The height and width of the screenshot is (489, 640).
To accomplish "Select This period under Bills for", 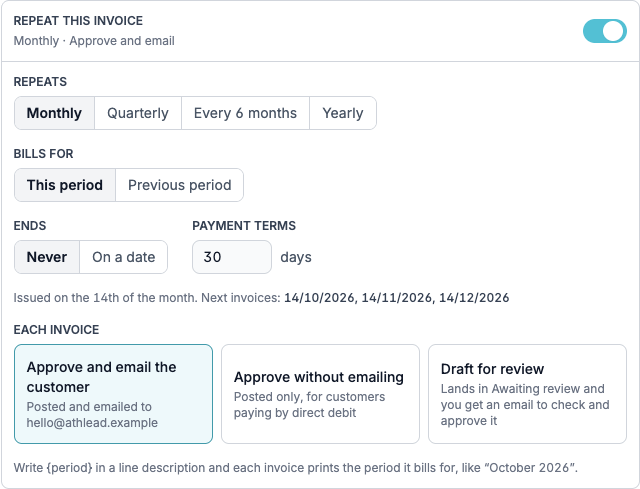I will pos(65,185).
